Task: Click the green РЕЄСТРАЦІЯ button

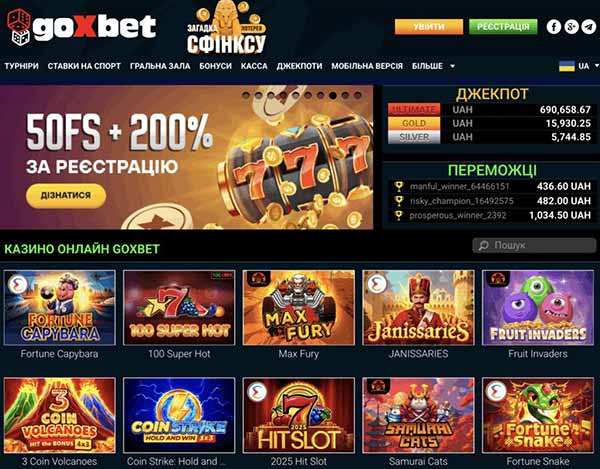Action: [503, 27]
